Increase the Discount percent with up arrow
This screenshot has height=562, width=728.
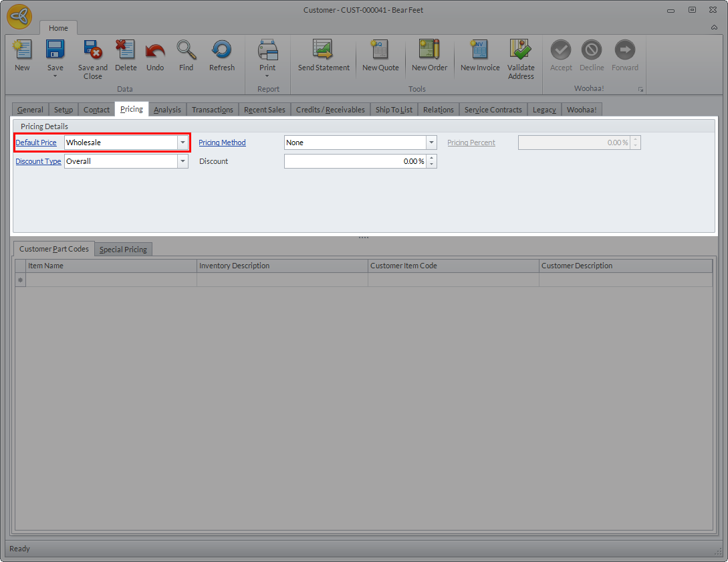pyautogui.click(x=432, y=159)
